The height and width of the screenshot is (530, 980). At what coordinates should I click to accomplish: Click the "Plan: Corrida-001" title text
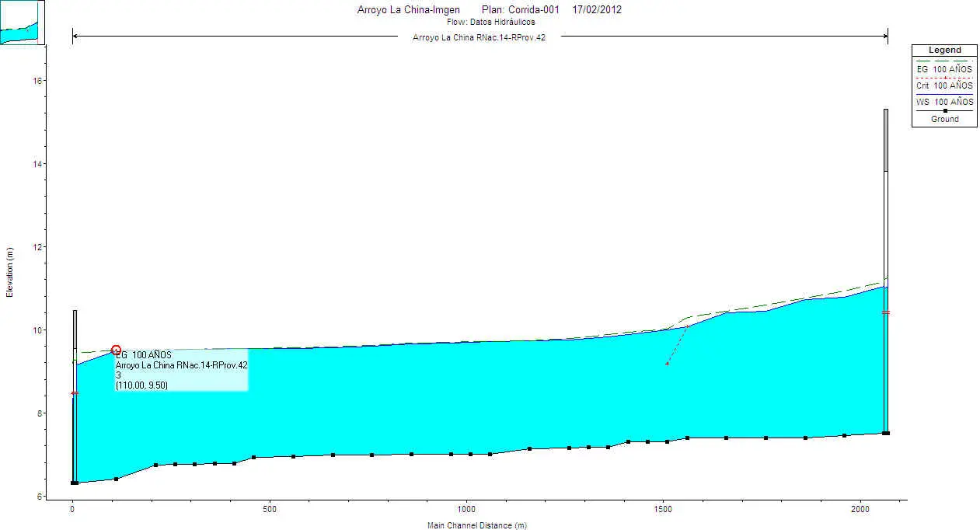tap(520, 10)
